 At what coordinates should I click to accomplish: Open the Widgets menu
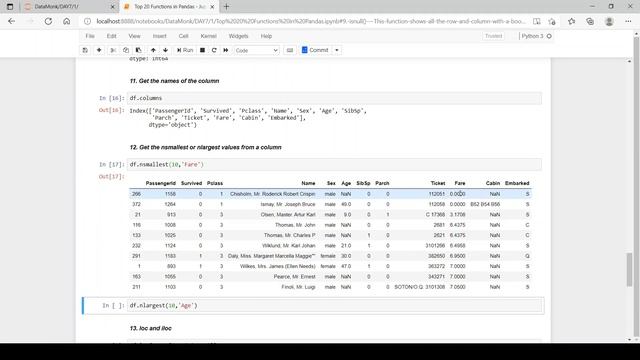238,36
